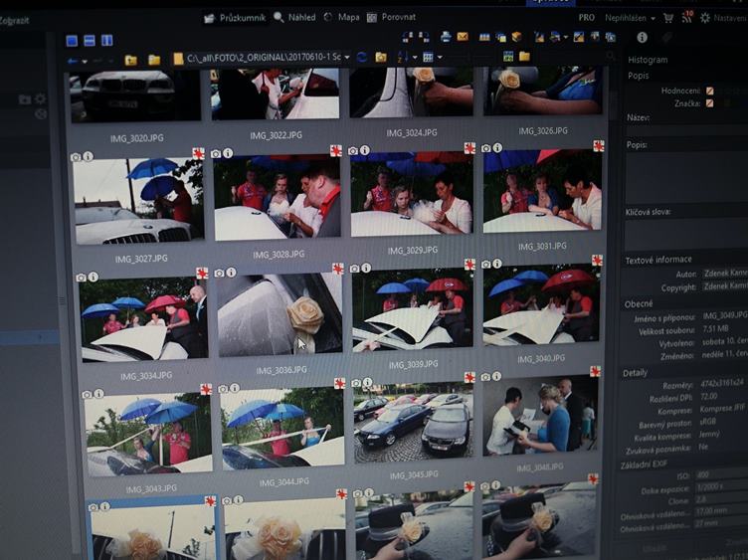Open the sort order dropdown arrow

point(415,58)
